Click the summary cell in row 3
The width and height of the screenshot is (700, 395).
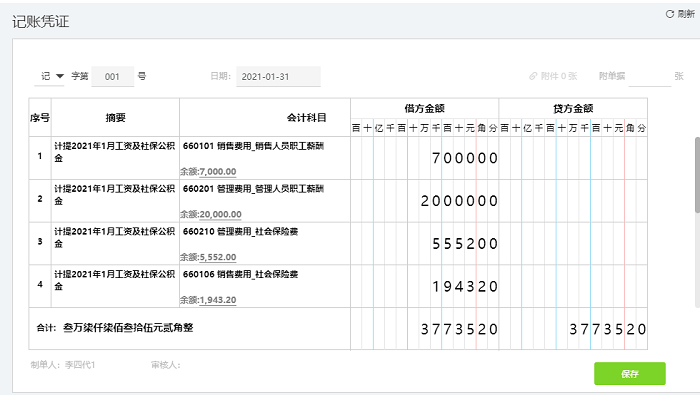(115, 244)
